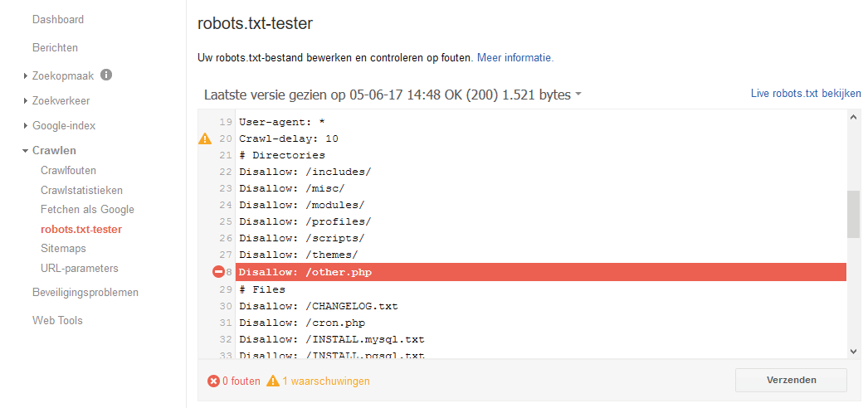The image size is (868, 408).
Task: Click Live robots.txt bekijken link
Action: tap(806, 95)
